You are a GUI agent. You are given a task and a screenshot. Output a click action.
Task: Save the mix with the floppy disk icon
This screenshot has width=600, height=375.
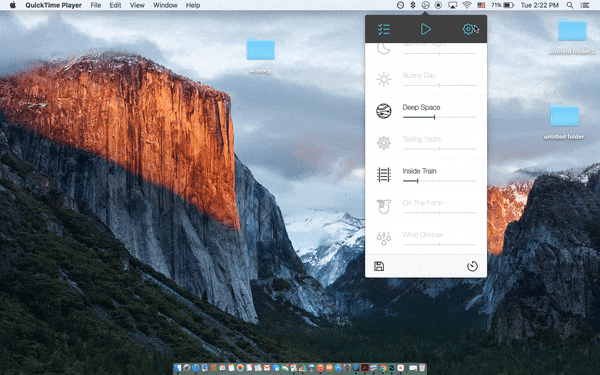(379, 266)
